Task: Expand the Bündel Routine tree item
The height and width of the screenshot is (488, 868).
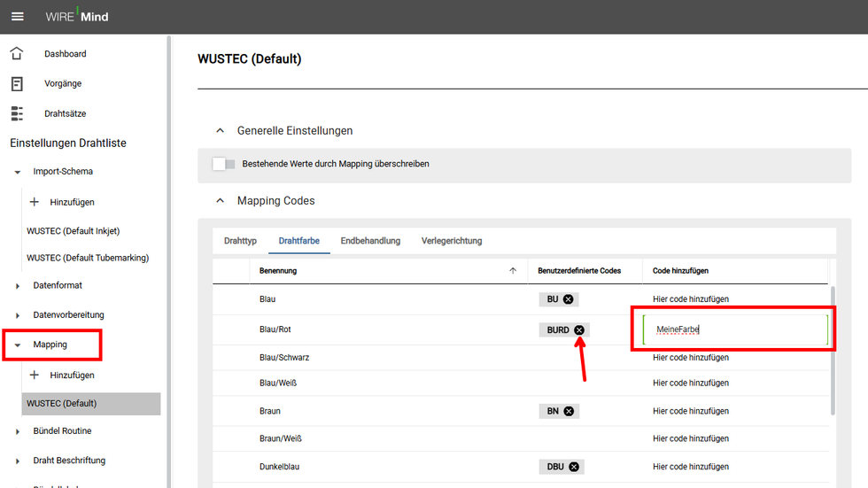Action: [18, 431]
